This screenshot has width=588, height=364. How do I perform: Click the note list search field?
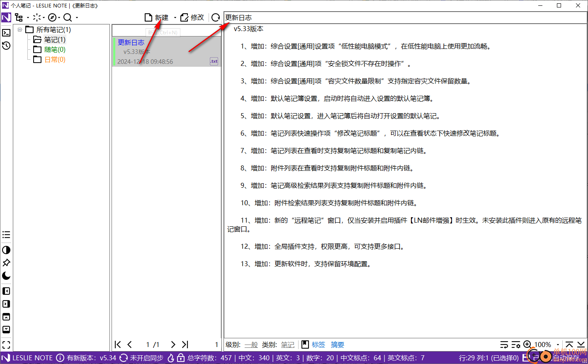(x=167, y=31)
